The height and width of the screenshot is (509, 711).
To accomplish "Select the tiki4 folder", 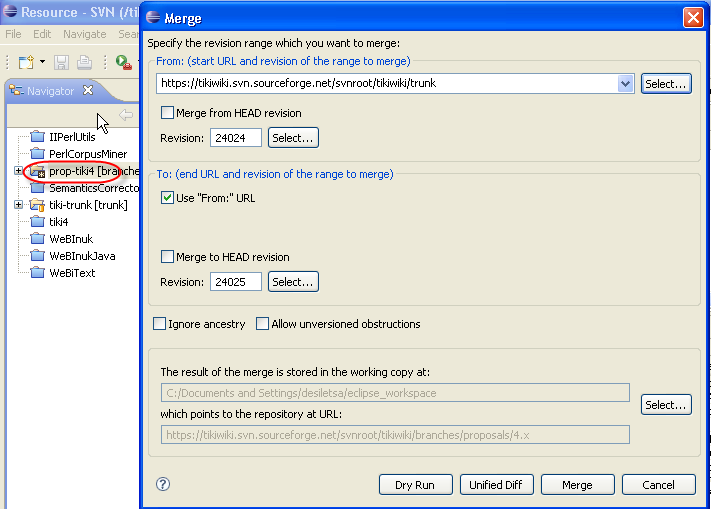I will [58, 222].
